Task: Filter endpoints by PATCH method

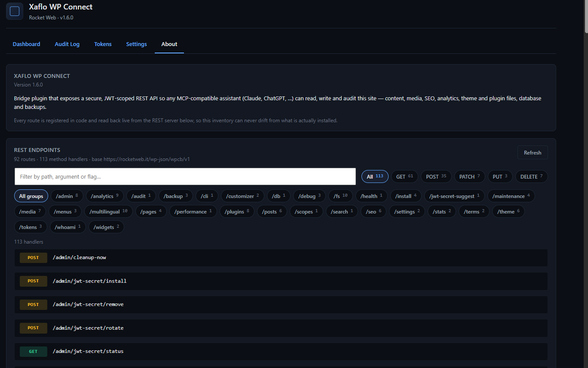Action: [x=470, y=176]
